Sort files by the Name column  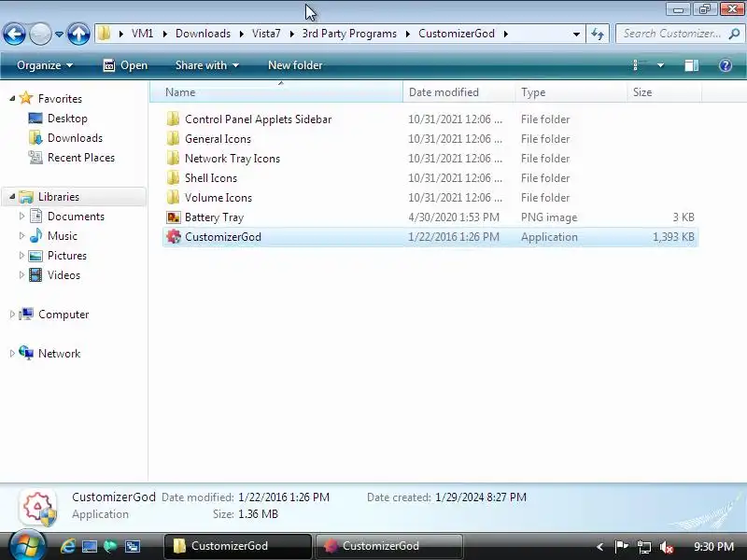[276, 92]
